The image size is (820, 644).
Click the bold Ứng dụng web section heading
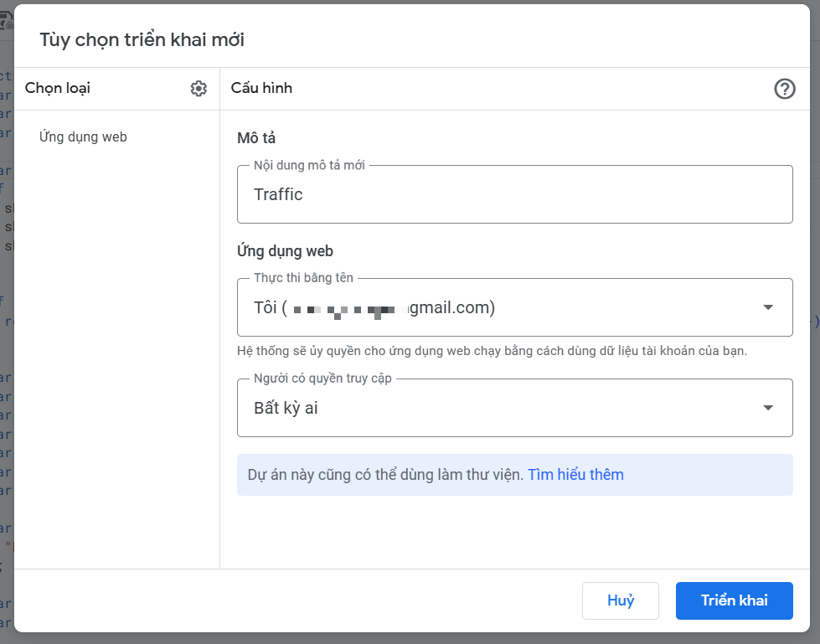285,250
